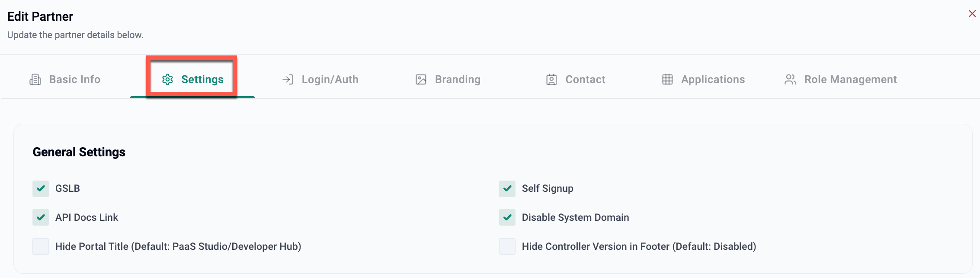Select the Contact tab label
The width and height of the screenshot is (980, 278).
coord(585,80)
